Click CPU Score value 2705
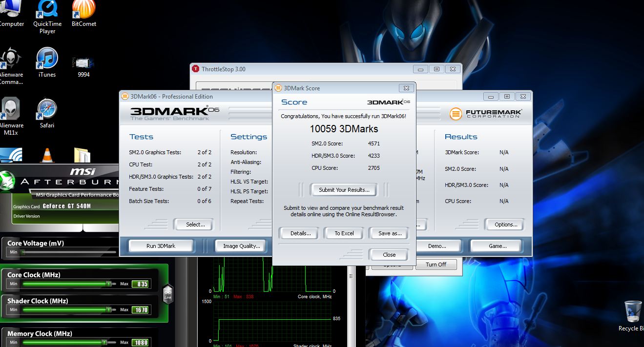Viewport: 644px width, 347px height. click(374, 168)
